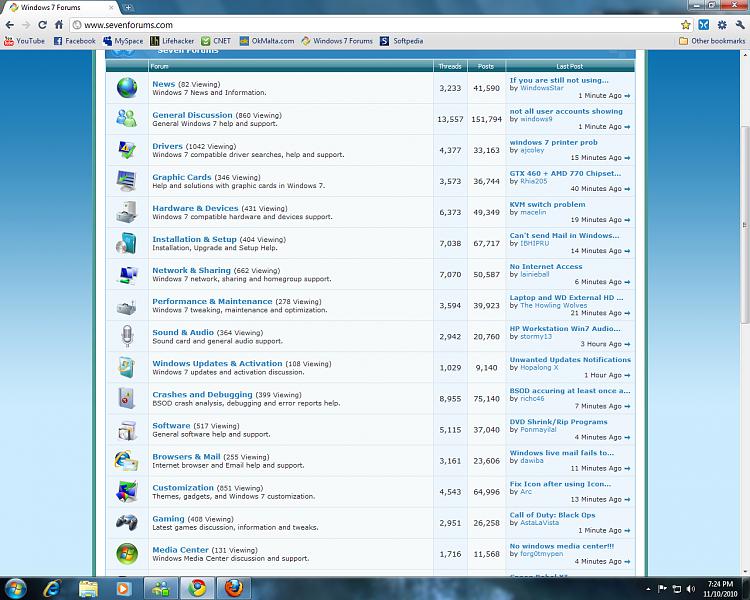Open the YouTube bookmark
The height and width of the screenshot is (600, 750).
point(24,41)
